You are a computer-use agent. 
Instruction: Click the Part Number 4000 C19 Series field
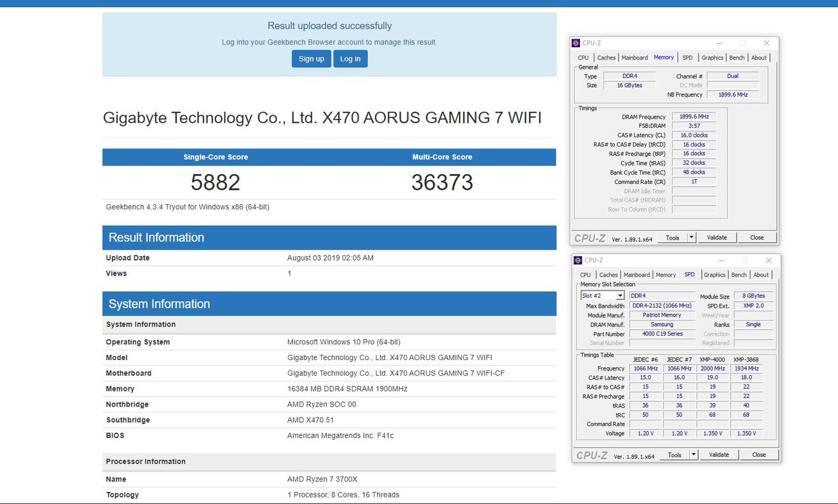click(662, 334)
